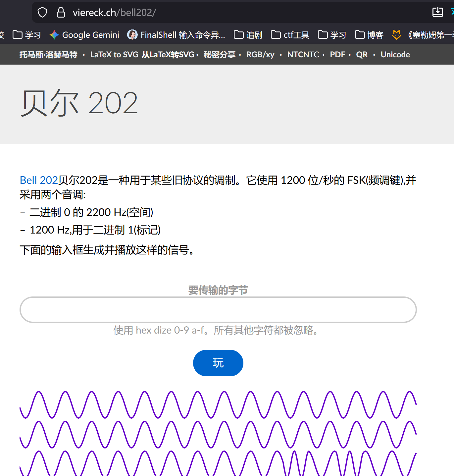This screenshot has width=454, height=476.
Task: Open the 秘密分享 nav item
Action: (x=220, y=55)
